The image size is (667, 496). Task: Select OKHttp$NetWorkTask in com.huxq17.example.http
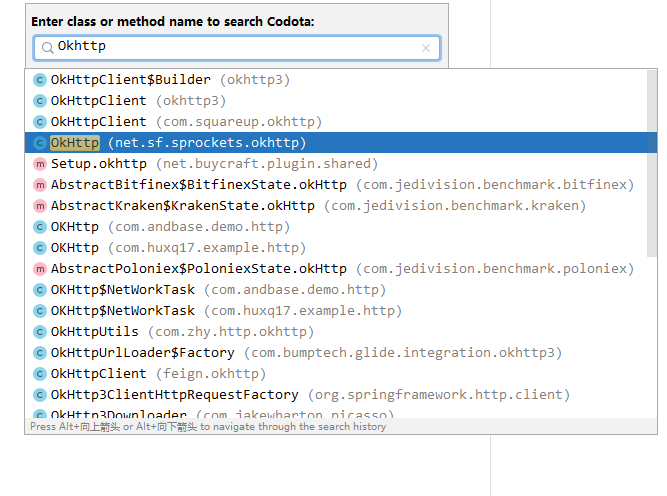pos(225,311)
